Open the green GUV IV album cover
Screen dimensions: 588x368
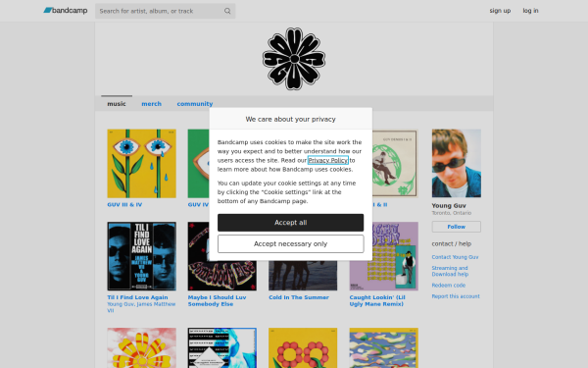[198, 164]
